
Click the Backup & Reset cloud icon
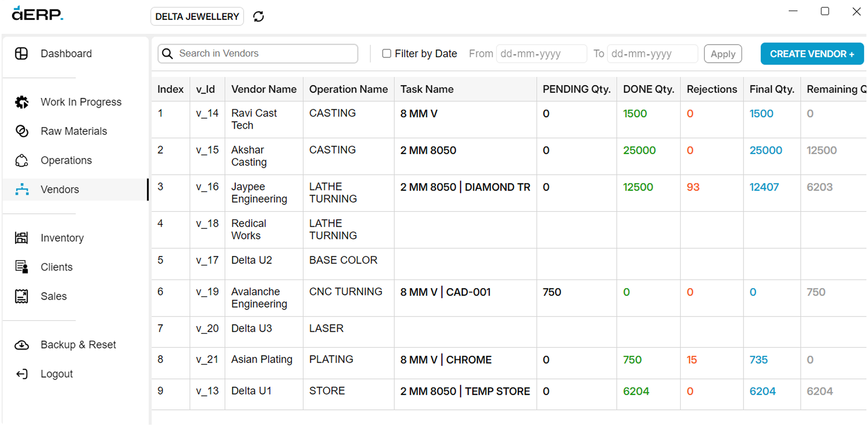pyautogui.click(x=22, y=345)
